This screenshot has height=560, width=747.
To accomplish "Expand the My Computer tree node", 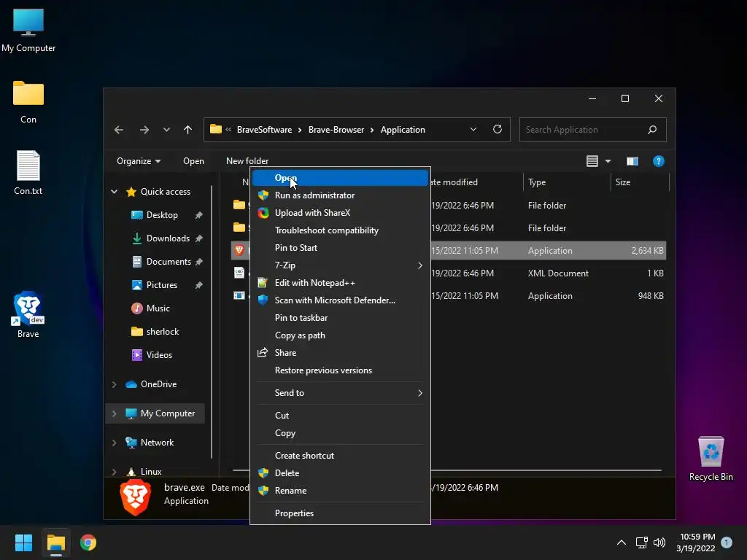I will click(x=115, y=414).
